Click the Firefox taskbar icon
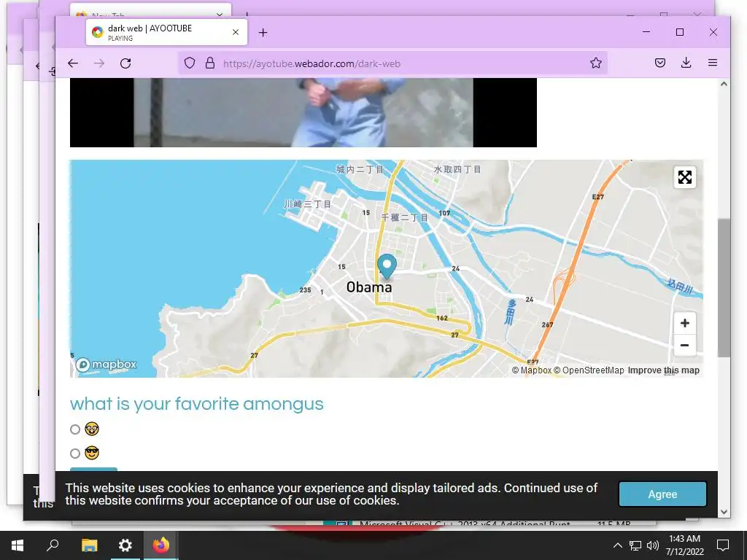 coord(160,545)
